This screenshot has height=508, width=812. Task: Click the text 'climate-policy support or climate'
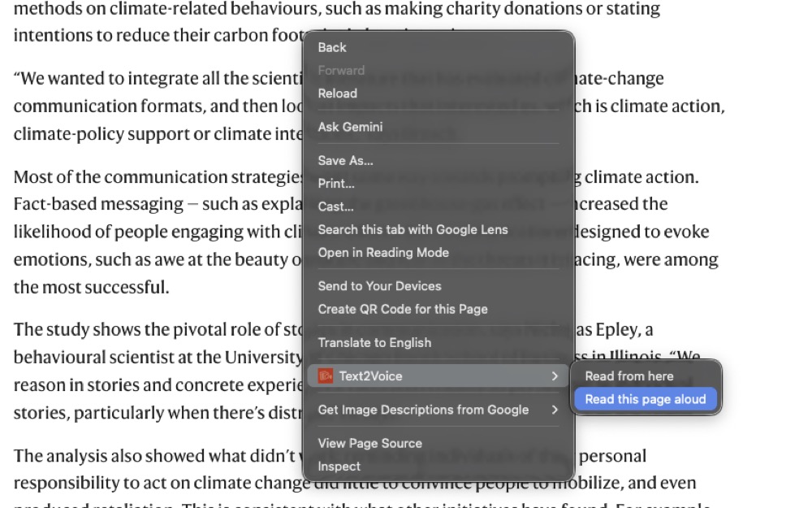138,134
